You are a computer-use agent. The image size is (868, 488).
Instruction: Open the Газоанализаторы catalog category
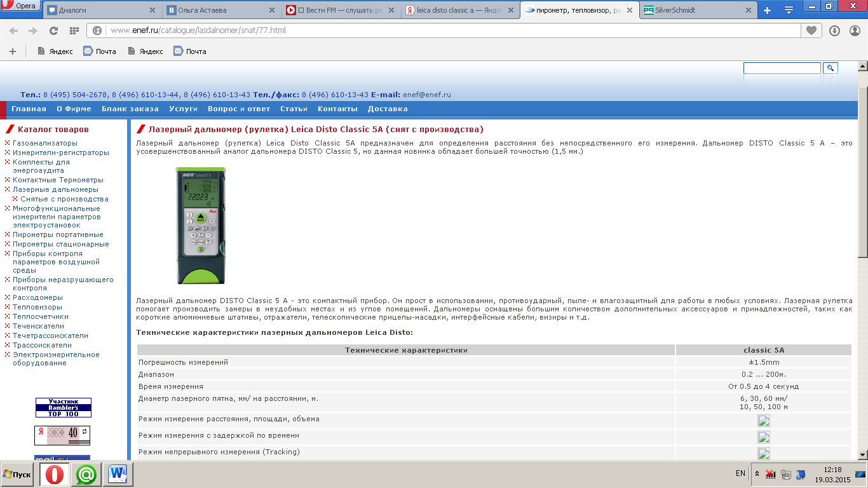pos(45,143)
